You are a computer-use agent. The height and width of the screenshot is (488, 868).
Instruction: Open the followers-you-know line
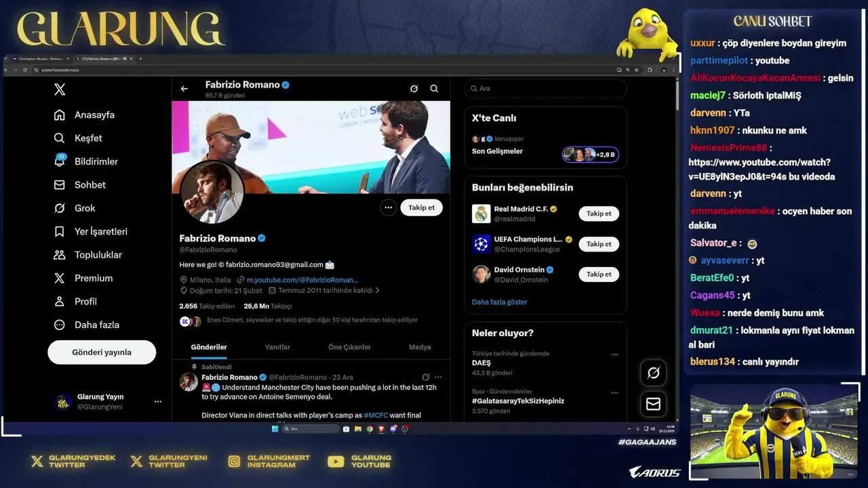(313, 320)
